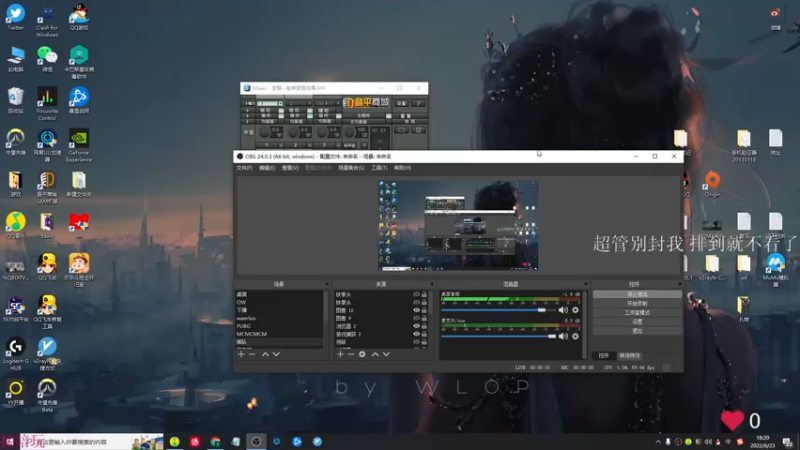Open the 场景集合(S) menu in OBS
The height and width of the screenshot is (450, 800).
[x=351, y=168]
